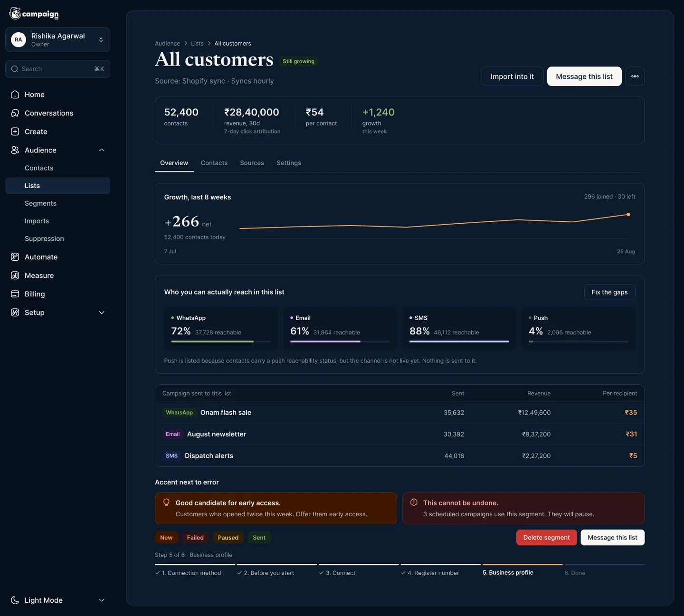Click the Audience breadcrumb link
Image resolution: width=684 pixels, height=616 pixels.
[167, 43]
